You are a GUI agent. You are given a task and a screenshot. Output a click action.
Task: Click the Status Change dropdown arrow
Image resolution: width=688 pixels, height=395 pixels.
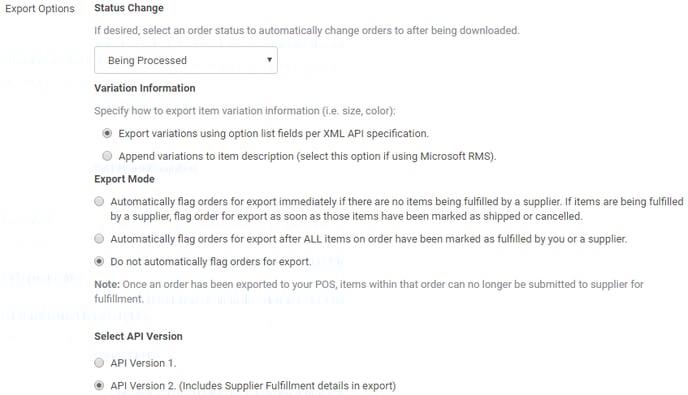pos(269,60)
